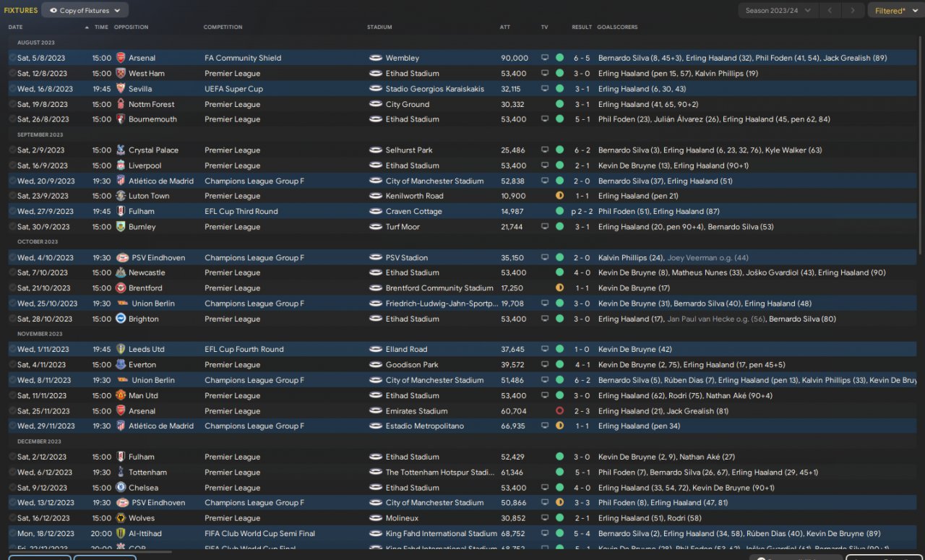Tick the row selector for Sat, 12/8/2023
The width and height of the screenshot is (925, 560).
pyautogui.click(x=12, y=73)
